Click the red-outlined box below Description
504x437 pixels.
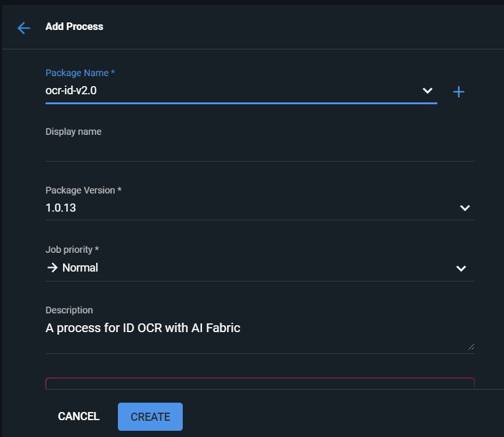(x=259, y=383)
